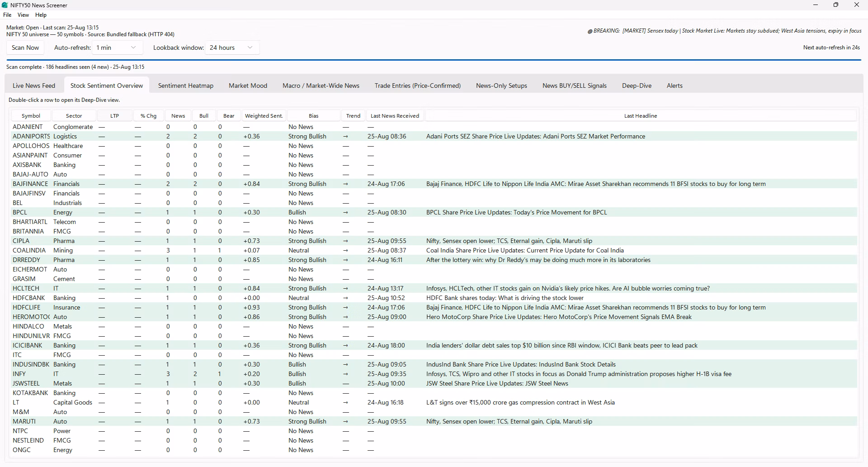Click the MARUTI symbol cell
The image size is (868, 467).
coord(24,421)
